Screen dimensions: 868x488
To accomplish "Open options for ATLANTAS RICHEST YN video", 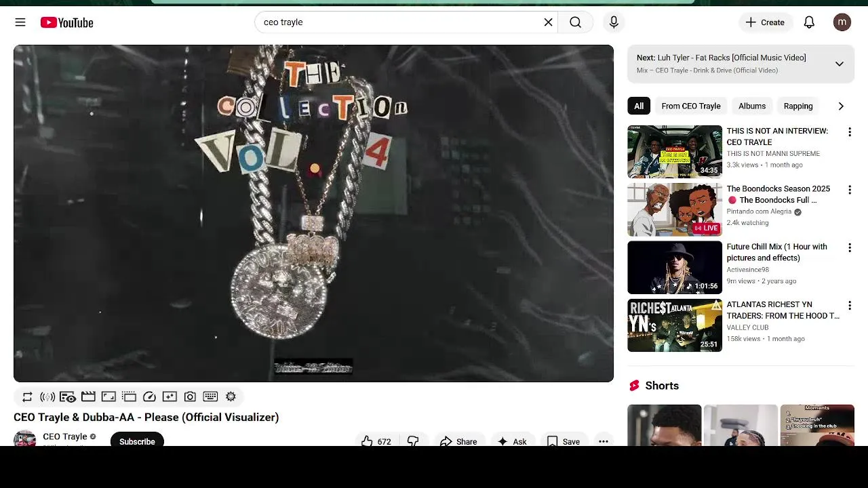I will tap(849, 306).
